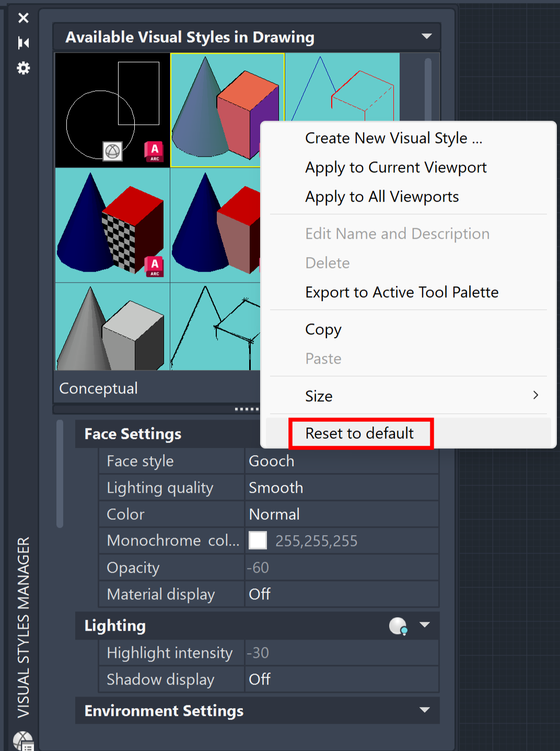Image resolution: width=560 pixels, height=751 pixels.
Task: Click Reset to default
Action: (359, 433)
